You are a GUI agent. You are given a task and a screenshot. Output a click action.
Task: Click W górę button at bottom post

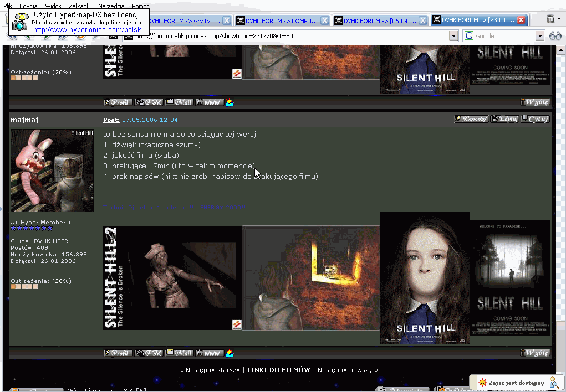pos(535,353)
